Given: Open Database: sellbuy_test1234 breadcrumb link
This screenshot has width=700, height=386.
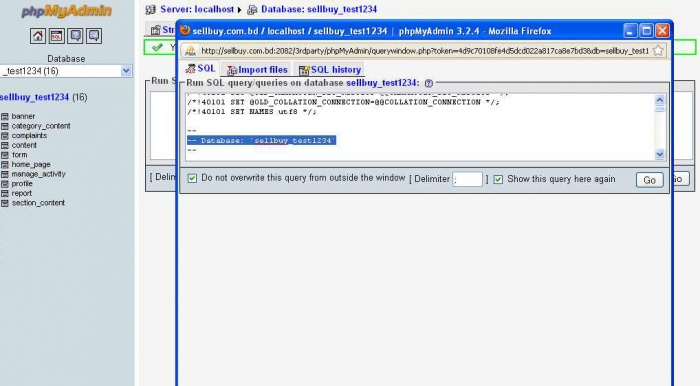Looking at the screenshot, I should click(319, 9).
